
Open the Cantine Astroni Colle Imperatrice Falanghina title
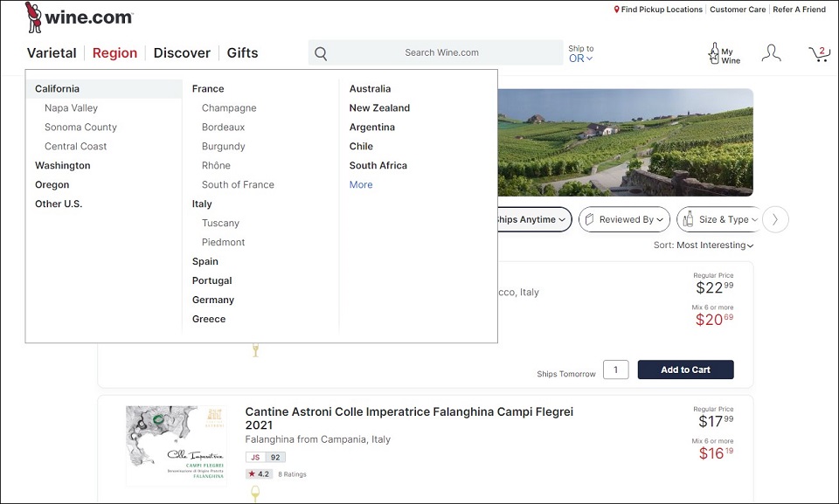pyautogui.click(x=409, y=418)
